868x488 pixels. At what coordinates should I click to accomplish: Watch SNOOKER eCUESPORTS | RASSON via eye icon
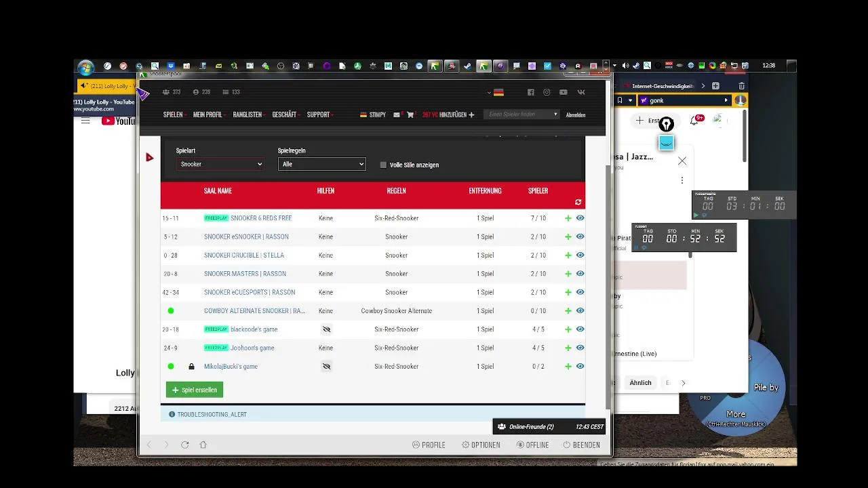click(580, 292)
